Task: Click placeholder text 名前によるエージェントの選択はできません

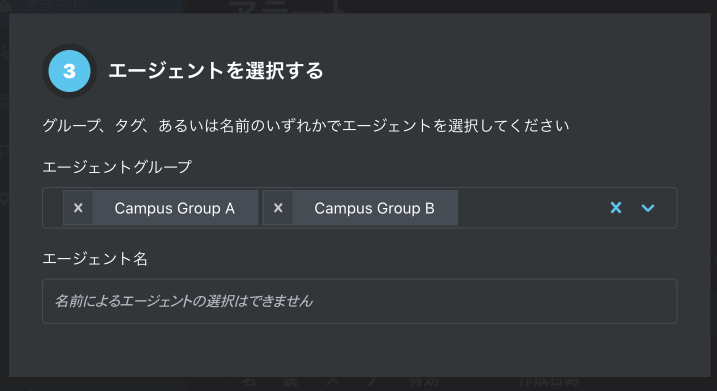Action: (x=184, y=301)
